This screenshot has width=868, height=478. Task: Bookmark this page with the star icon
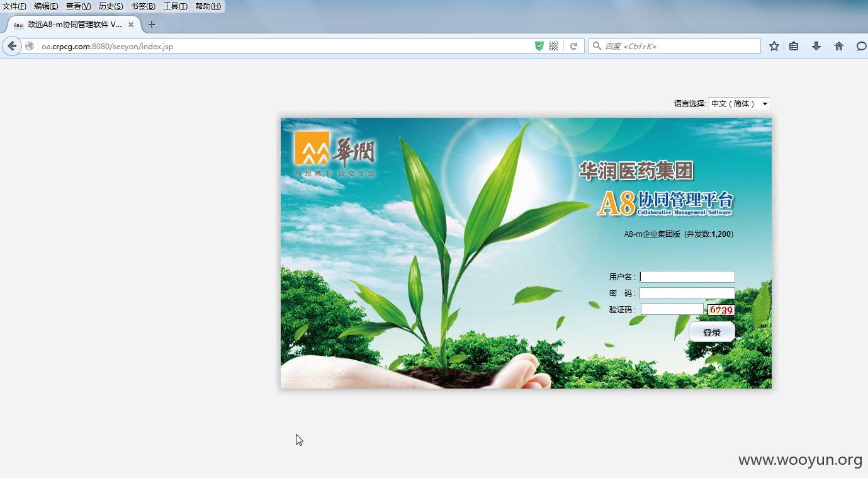[774, 46]
